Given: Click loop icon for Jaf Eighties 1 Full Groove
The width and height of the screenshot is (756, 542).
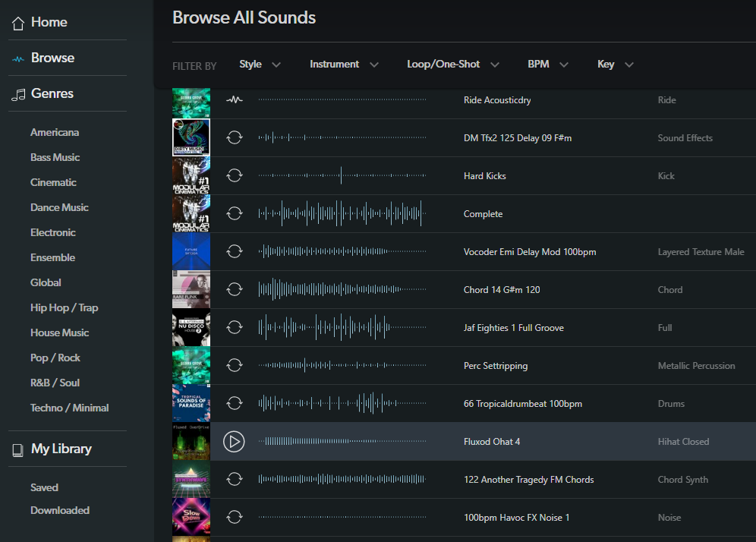Looking at the screenshot, I should [235, 327].
